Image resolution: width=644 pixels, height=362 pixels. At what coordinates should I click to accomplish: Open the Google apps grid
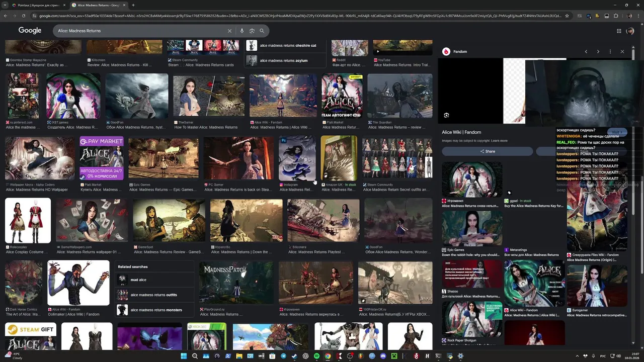[x=619, y=31]
